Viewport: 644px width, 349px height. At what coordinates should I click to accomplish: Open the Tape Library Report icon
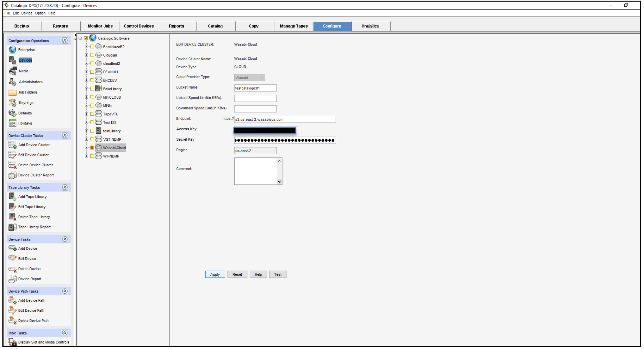click(13, 227)
